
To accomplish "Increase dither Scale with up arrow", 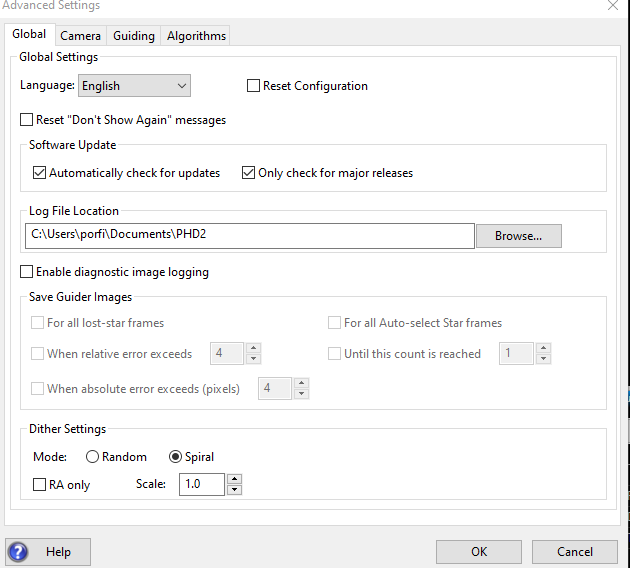I will pos(234,480).
